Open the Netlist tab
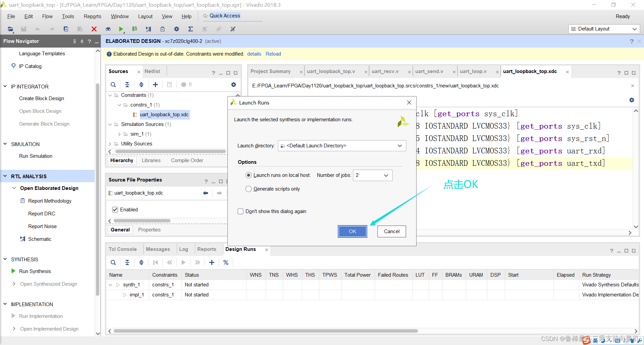The width and height of the screenshot is (644, 345). point(152,71)
